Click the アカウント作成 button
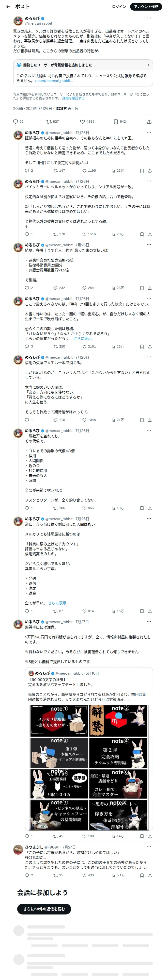 [x=146, y=6]
